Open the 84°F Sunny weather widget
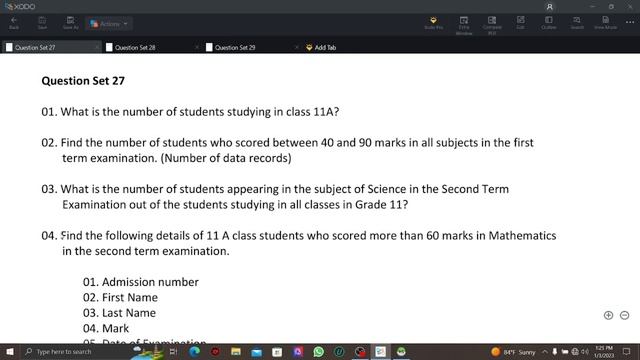The width and height of the screenshot is (640, 360). point(514,351)
